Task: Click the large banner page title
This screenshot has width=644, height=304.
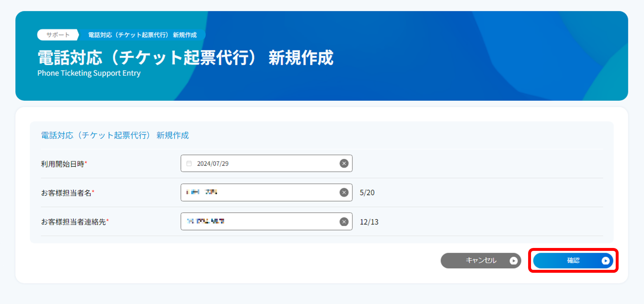Action: (185, 58)
